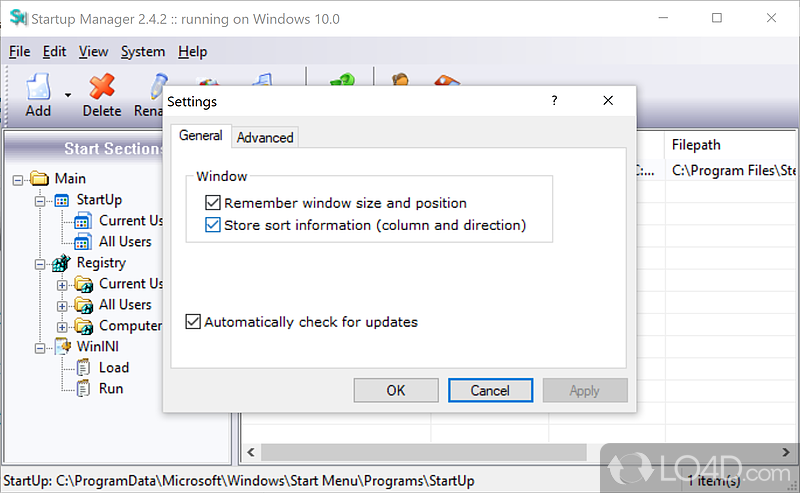Click the Computer registry folder icon
The image size is (800, 493).
(x=84, y=326)
